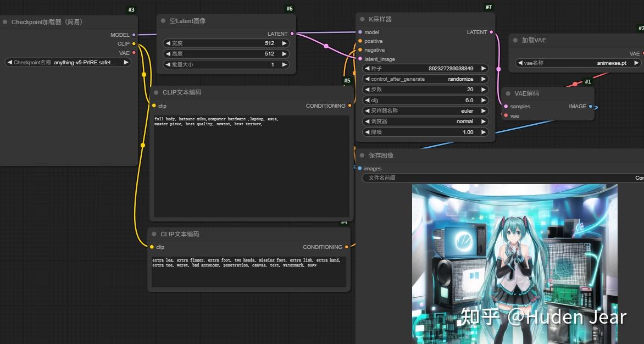The width and height of the screenshot is (644, 344).
Task: Collapse the Checkpoint加载器 node via its title dot
Action: (x=5, y=22)
